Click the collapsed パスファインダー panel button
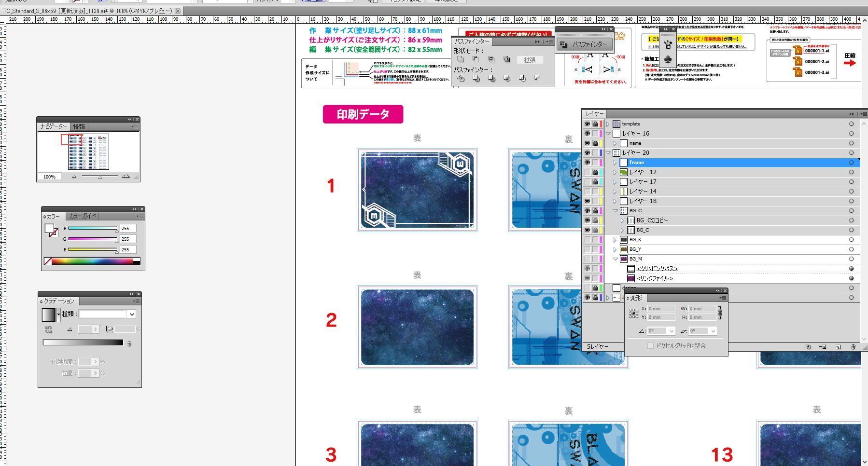This screenshot has height=466, width=868. (x=585, y=44)
